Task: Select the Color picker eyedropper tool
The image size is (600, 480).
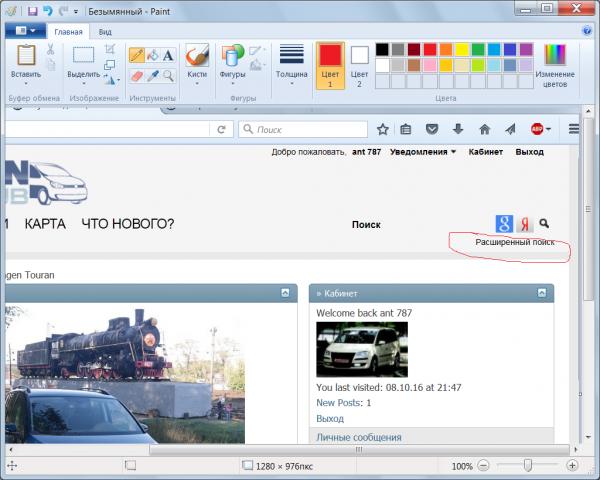Action: [x=152, y=76]
